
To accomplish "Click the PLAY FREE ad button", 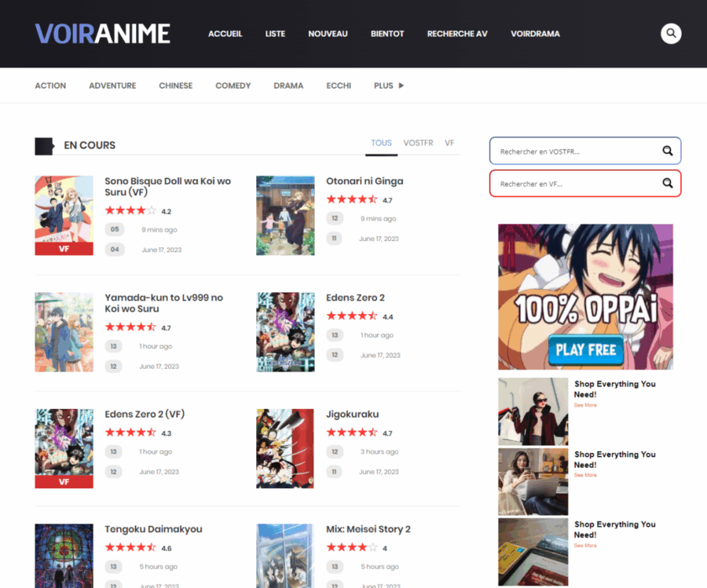I will [x=586, y=349].
